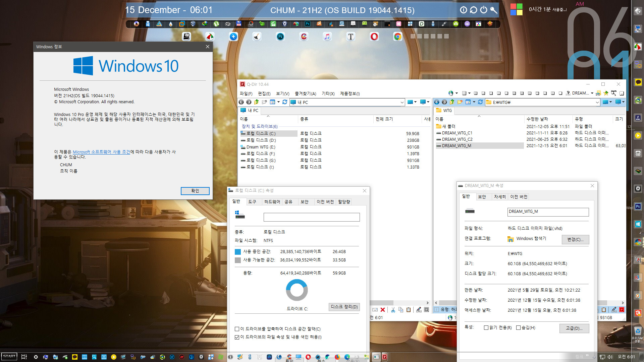644x362 pixels.
Task: Launch Photoshop from the large dock icons
Action: [280, 37]
